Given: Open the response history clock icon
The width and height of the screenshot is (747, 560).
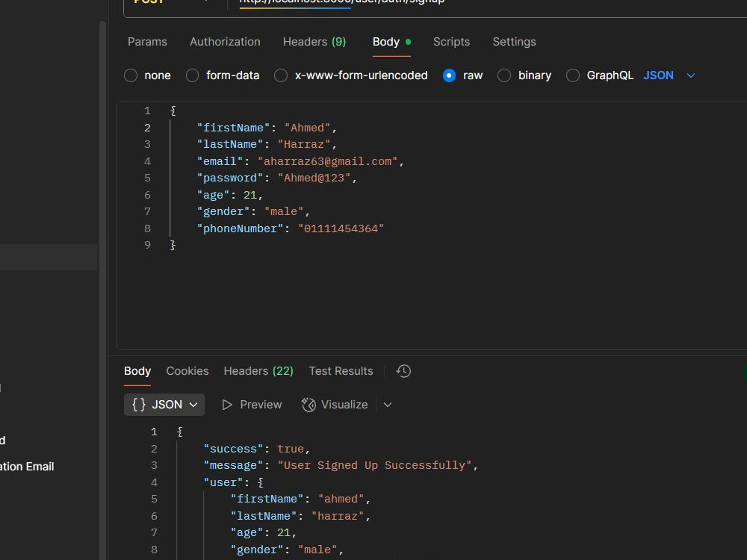Looking at the screenshot, I should pos(403,371).
